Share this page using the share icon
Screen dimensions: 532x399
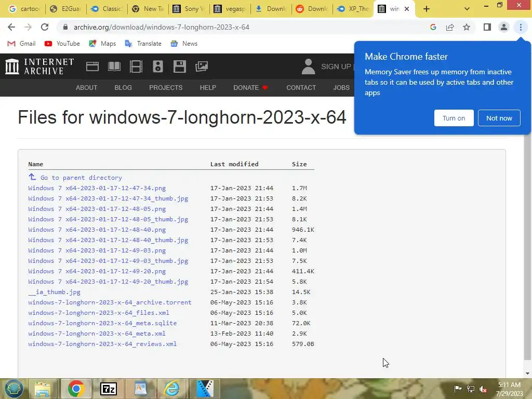pyautogui.click(x=450, y=27)
